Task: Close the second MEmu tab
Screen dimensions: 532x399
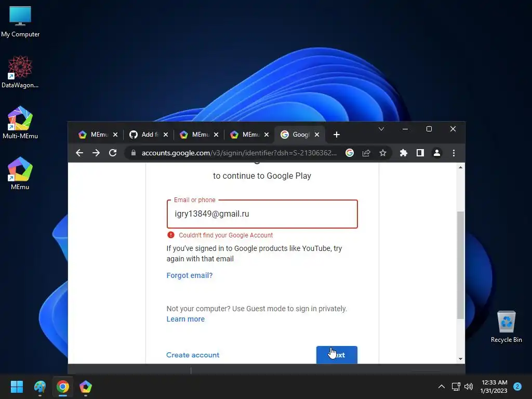Action: click(x=216, y=135)
